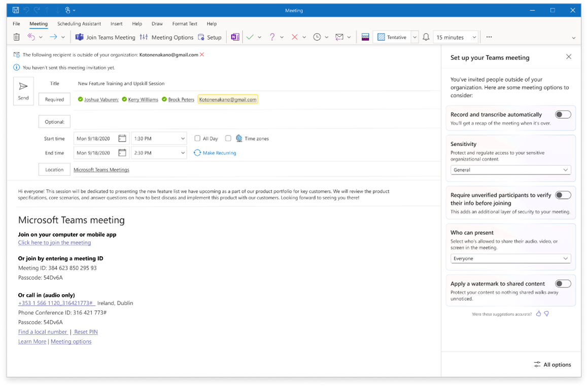Image resolution: width=588 pixels, height=387 pixels.
Task: Expand the Decline options dropdown arrow
Action: tap(304, 37)
